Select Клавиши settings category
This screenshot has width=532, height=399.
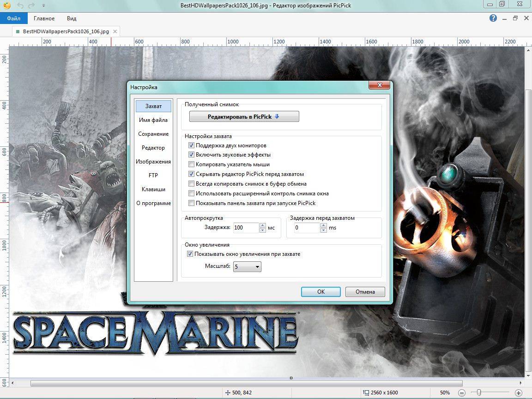coord(153,189)
